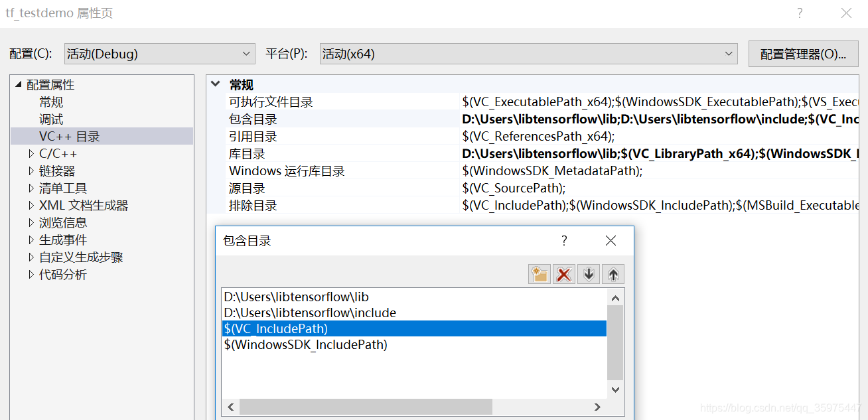Expand the 链接器 tree node
Viewport: 868px width, 420px height.
pyautogui.click(x=30, y=171)
